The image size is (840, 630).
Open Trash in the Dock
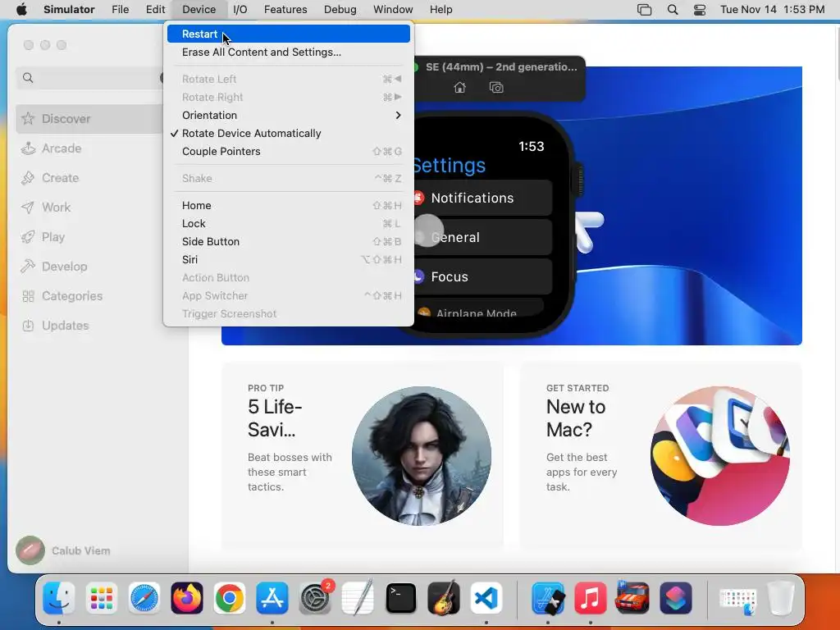pos(781,597)
